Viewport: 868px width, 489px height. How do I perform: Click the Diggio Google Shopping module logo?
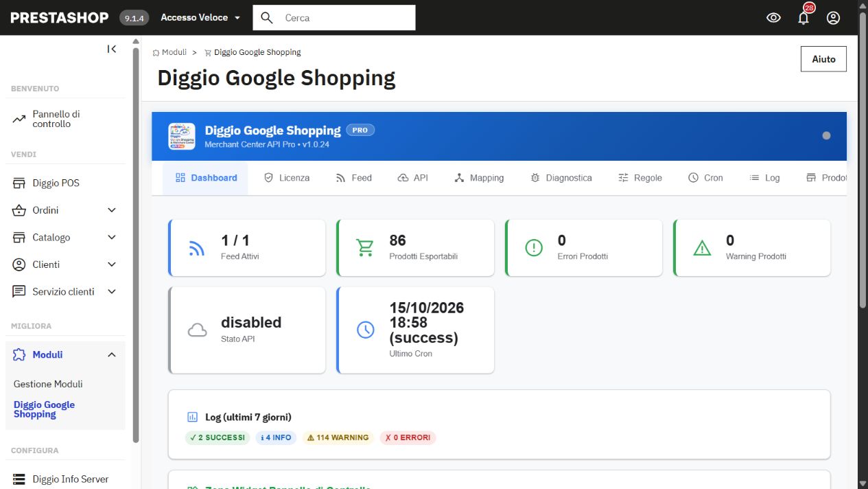tap(182, 136)
